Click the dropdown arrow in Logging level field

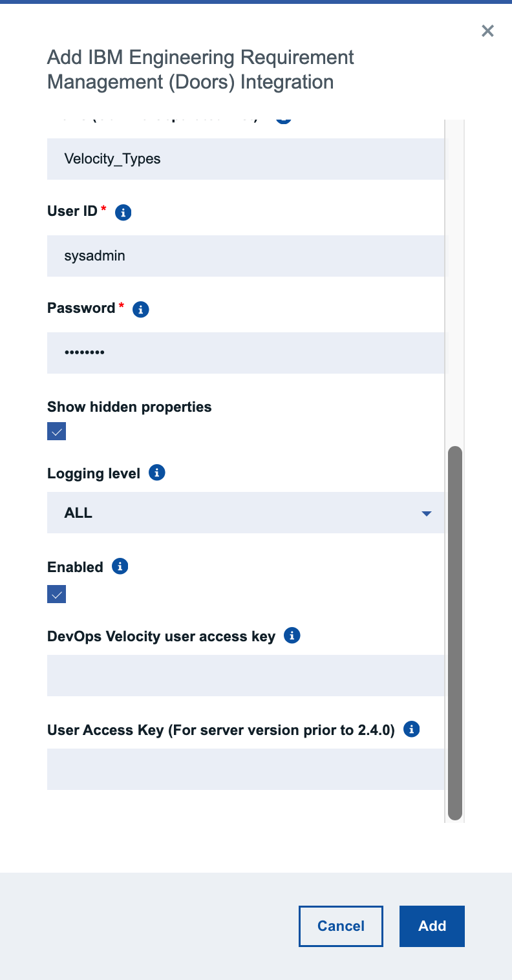pos(426,514)
